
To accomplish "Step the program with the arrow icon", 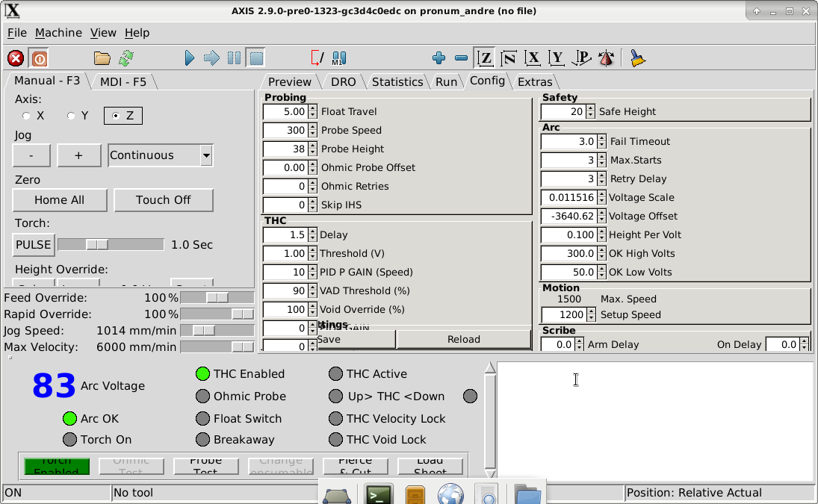I will point(211,57).
